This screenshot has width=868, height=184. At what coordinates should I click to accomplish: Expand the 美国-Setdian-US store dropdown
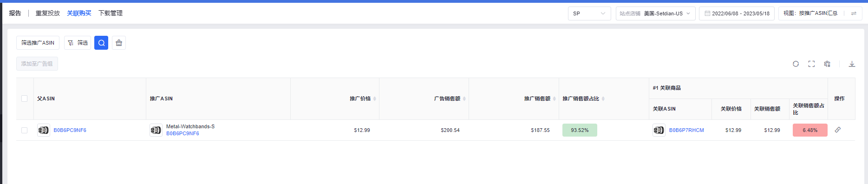point(656,13)
